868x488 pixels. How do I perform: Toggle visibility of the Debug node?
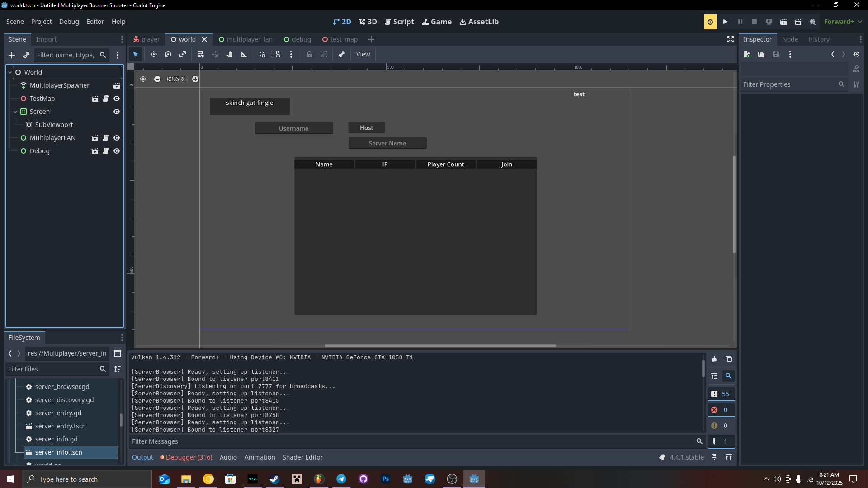pos(117,151)
